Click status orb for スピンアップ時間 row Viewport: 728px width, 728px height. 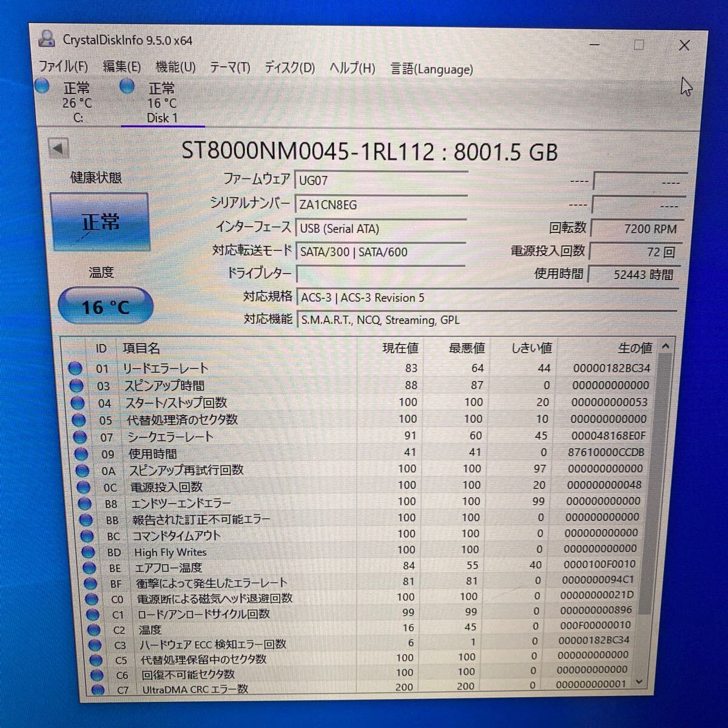76,385
